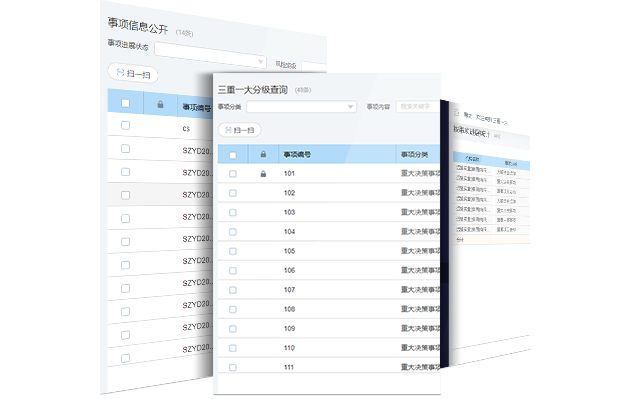
Task: Click the lock icon in center table header
Action: (263, 154)
